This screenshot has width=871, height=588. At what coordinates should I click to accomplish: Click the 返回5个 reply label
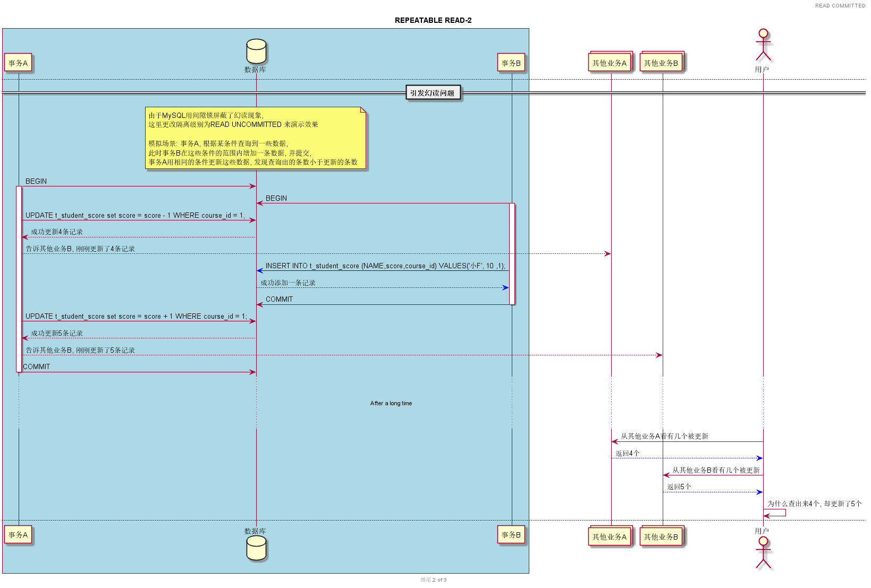pos(679,487)
